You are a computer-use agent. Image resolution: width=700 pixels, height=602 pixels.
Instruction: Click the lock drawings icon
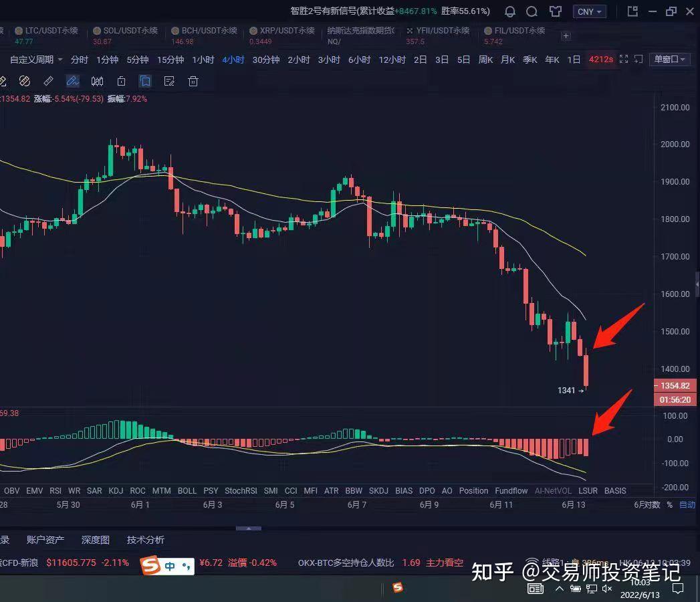point(121,82)
